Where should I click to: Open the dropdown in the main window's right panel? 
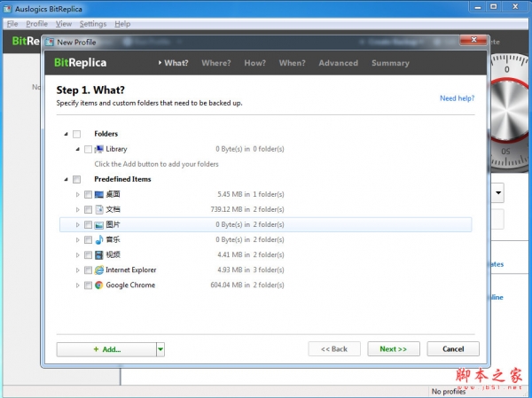[x=498, y=192]
